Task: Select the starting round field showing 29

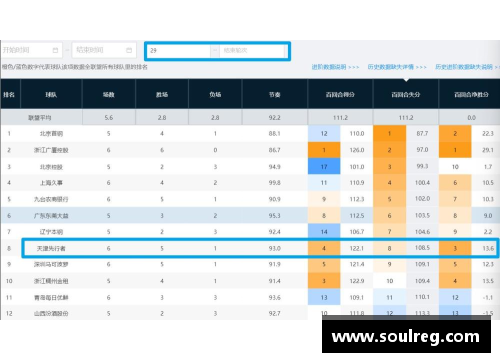Action: click(x=179, y=51)
